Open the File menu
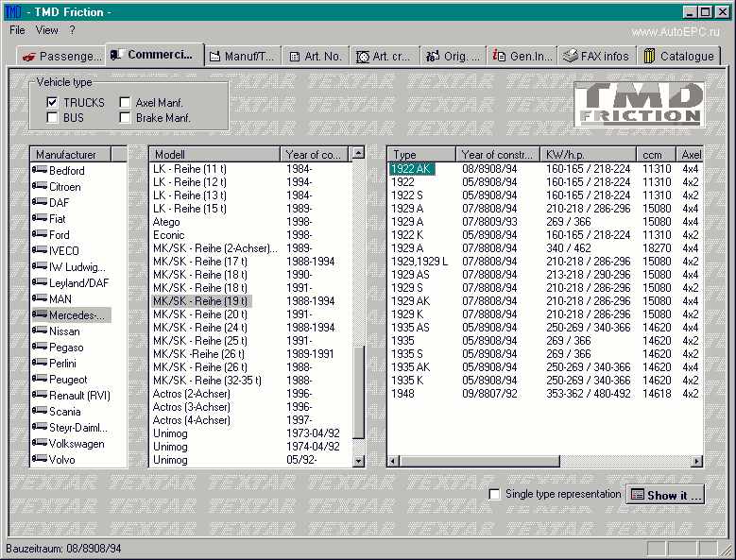This screenshot has width=736, height=560. (x=17, y=30)
